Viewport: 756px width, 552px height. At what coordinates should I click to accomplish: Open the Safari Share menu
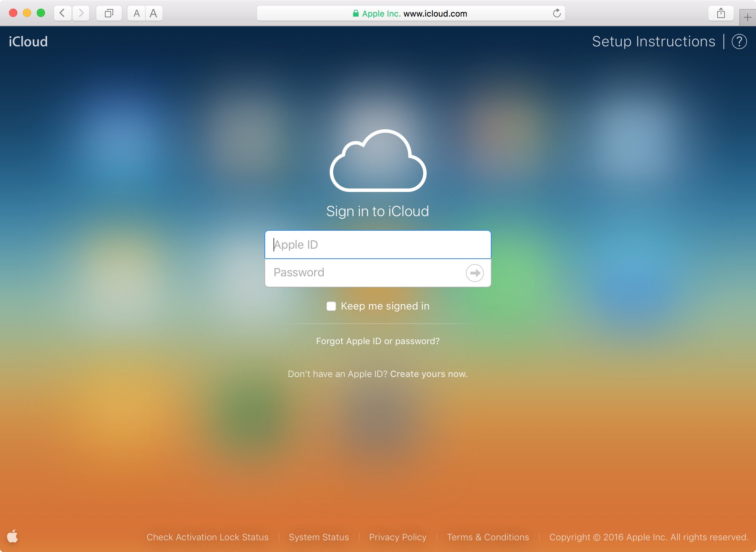(x=721, y=13)
